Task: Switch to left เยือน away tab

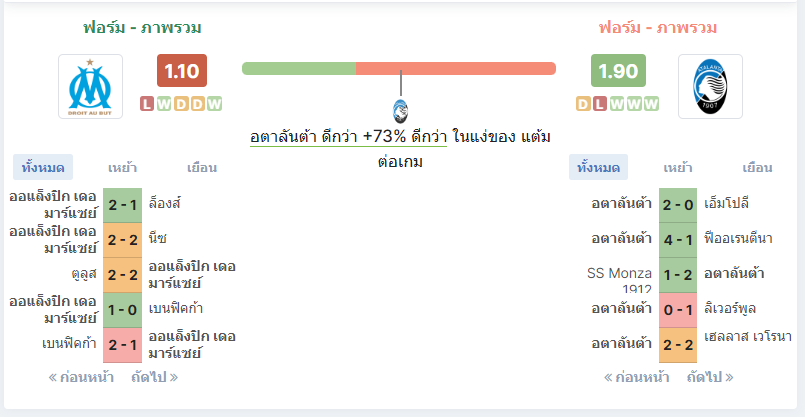Action: pyautogui.click(x=202, y=167)
